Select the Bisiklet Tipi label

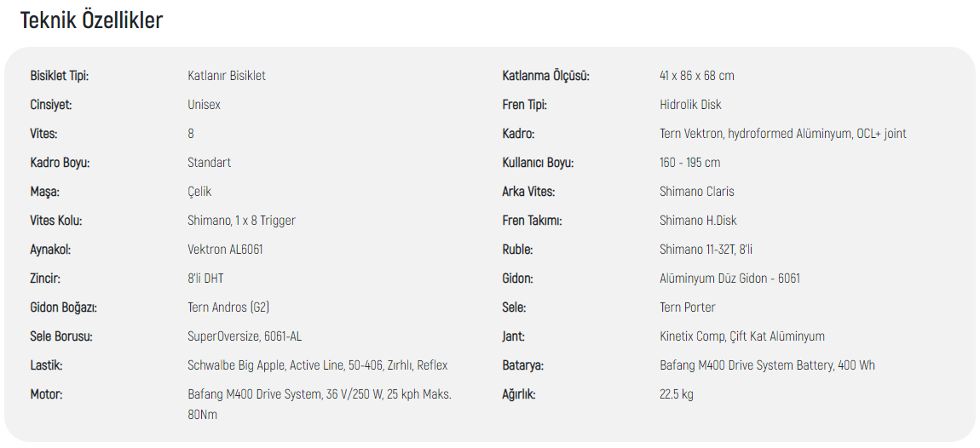point(60,76)
